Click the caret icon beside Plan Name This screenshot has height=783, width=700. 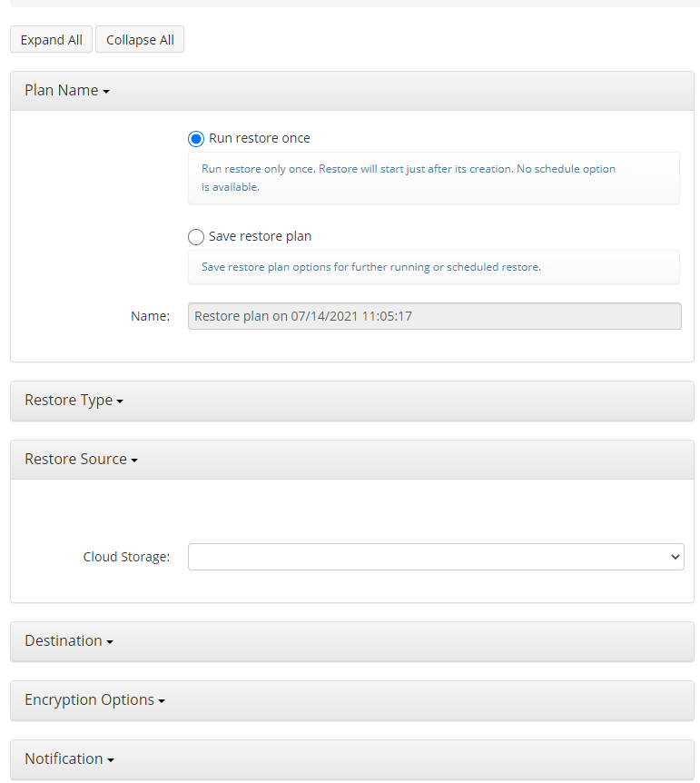(106, 92)
